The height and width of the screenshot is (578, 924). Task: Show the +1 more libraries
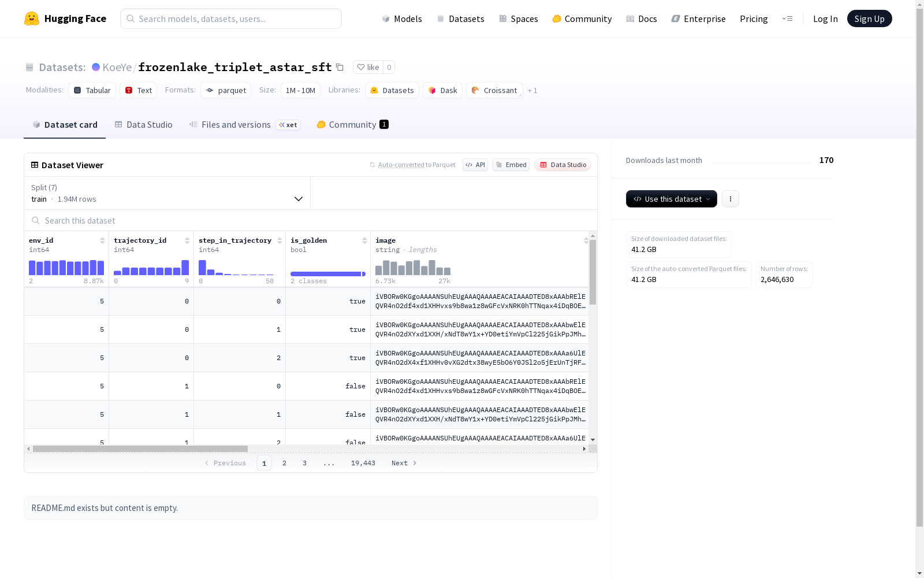tap(532, 90)
